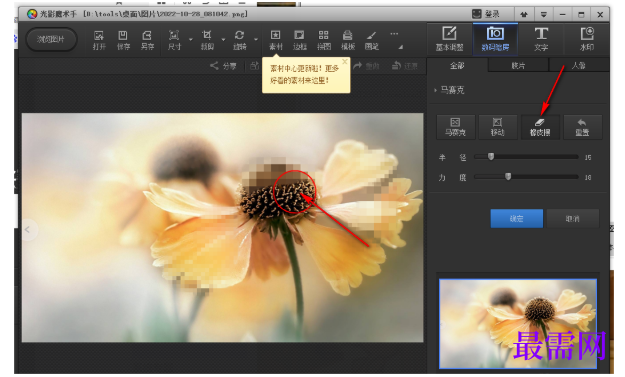Screen dimensions: 625x377
Task: Select the 画笔 brush tool
Action: [x=371, y=40]
